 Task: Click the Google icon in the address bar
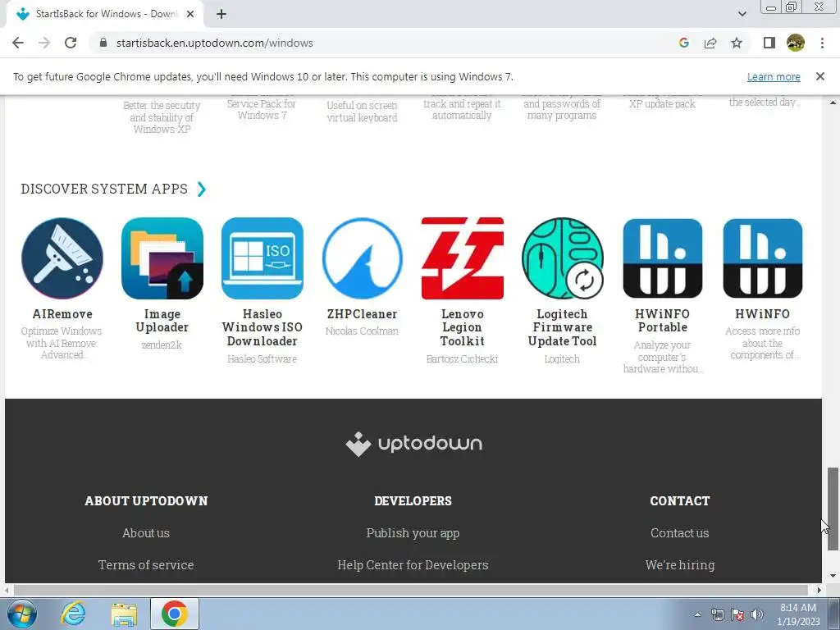coord(683,43)
